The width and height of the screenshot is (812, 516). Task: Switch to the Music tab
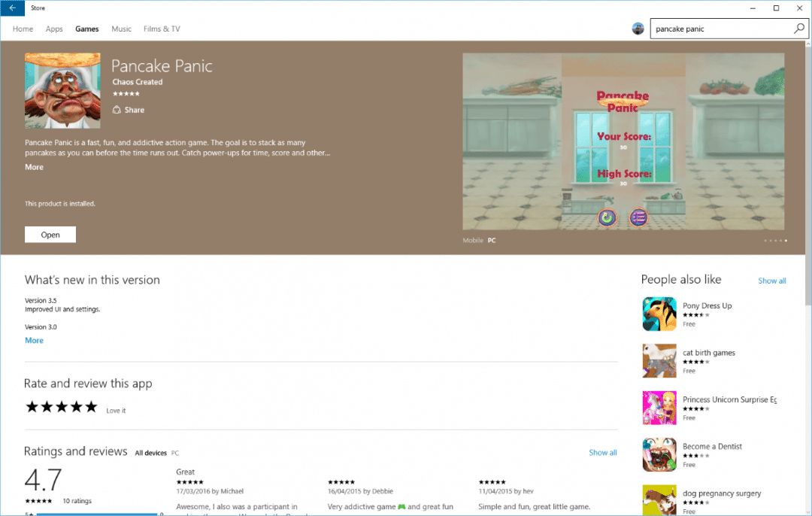121,29
